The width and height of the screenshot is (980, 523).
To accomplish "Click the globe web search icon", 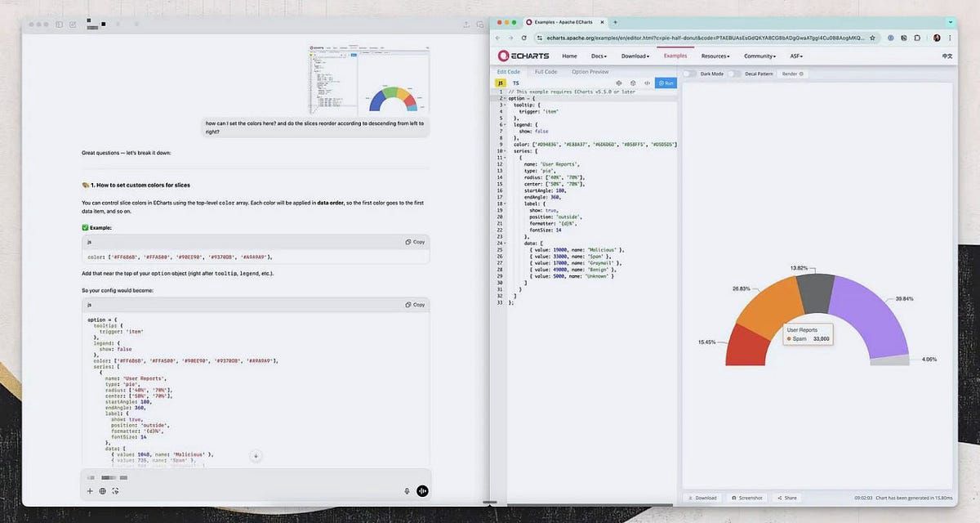I will point(102,491).
